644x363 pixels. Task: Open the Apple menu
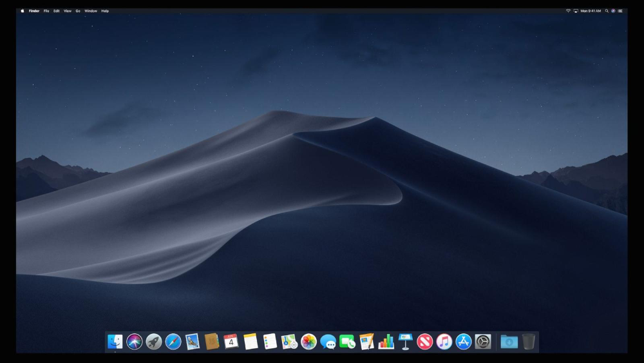point(22,11)
